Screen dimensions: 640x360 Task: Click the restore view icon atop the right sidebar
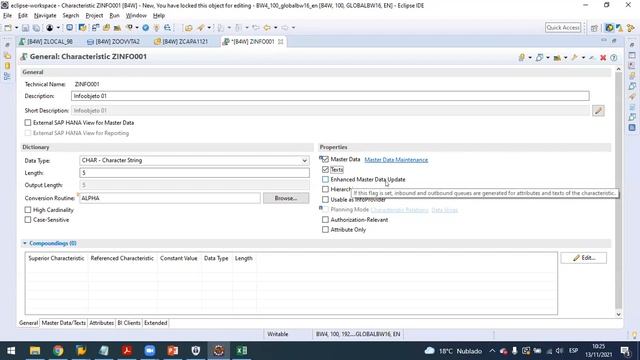coord(632,44)
